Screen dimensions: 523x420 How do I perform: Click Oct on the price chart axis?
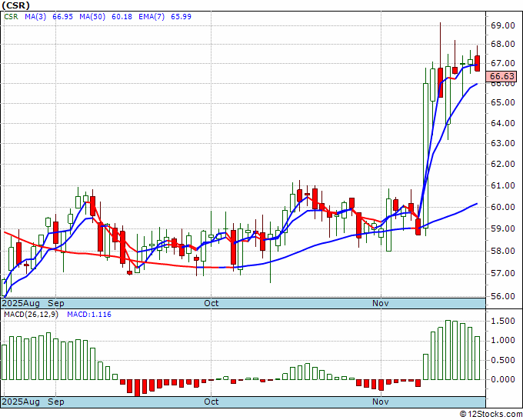212,303
